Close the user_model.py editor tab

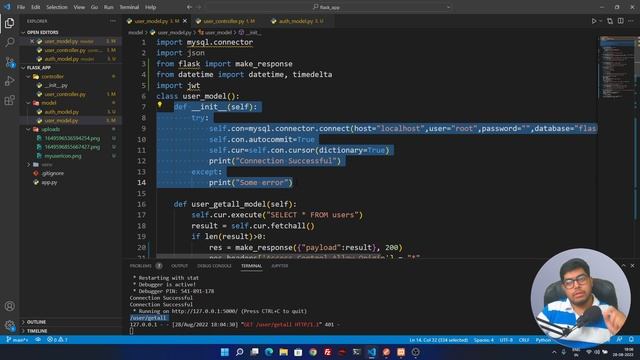pos(185,21)
